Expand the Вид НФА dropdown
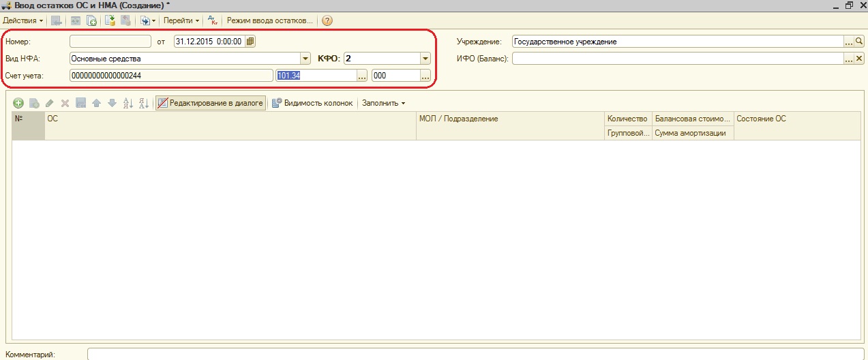This screenshot has height=360, width=868. click(305, 59)
